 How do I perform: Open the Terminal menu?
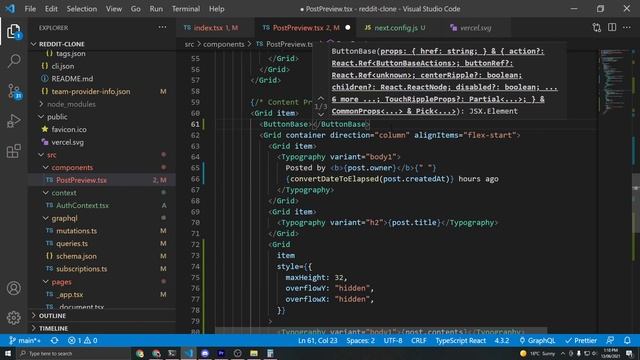[x=186, y=9]
